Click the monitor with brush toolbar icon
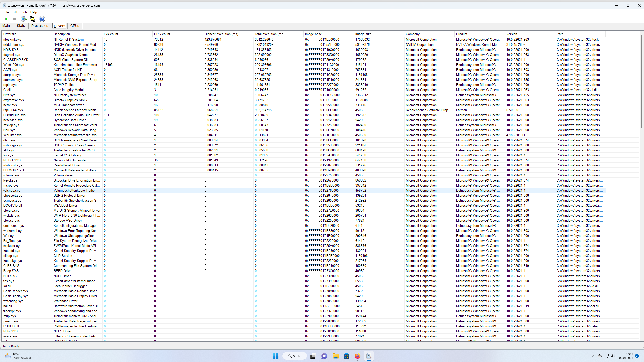Image resolution: width=644 pixels, height=362 pixels. point(24,19)
